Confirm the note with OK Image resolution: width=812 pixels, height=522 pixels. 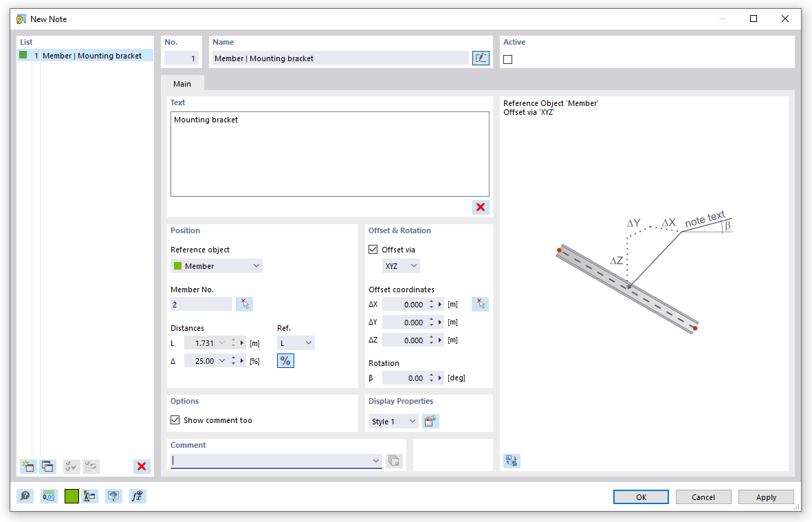(640, 497)
